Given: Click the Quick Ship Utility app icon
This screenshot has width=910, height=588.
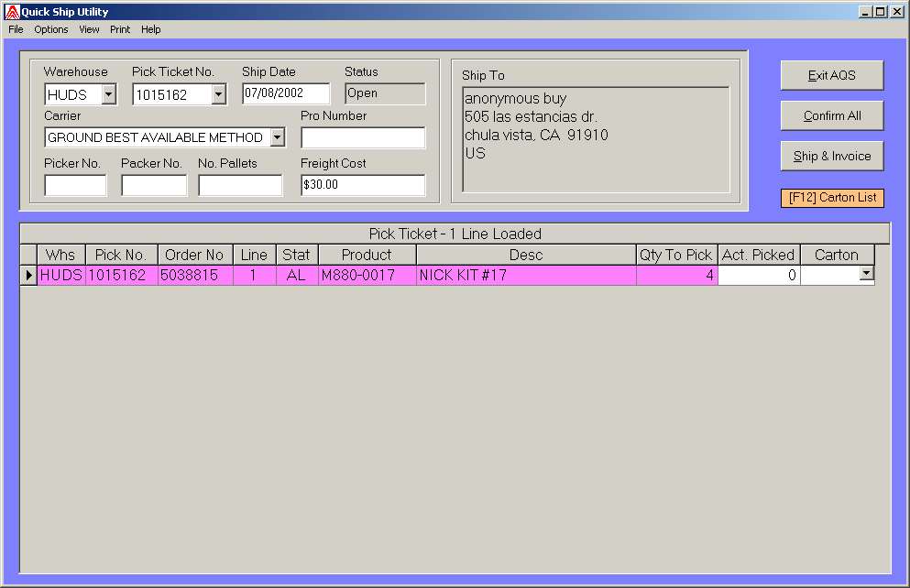Looking at the screenshot, I should [12, 12].
